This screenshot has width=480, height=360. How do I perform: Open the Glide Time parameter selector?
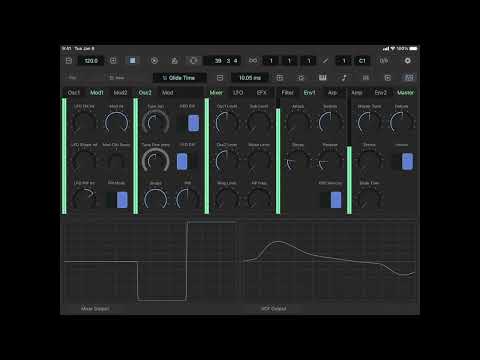pyautogui.click(x=179, y=78)
